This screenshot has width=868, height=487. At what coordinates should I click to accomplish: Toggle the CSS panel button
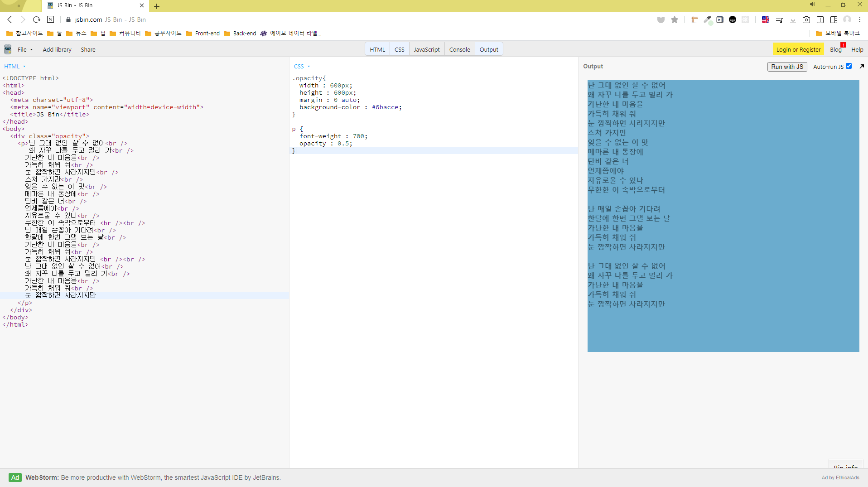[399, 49]
